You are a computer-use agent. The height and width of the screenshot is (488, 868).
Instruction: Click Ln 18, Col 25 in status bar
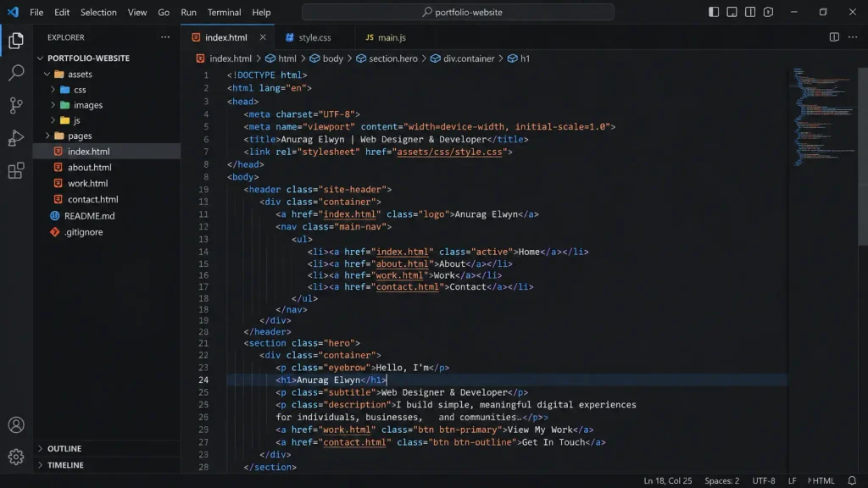coord(668,480)
